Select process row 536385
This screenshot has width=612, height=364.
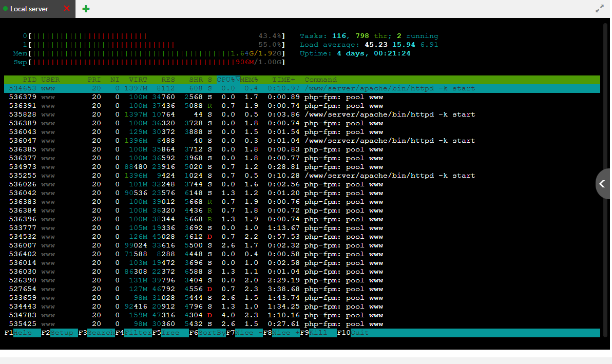click(302, 149)
